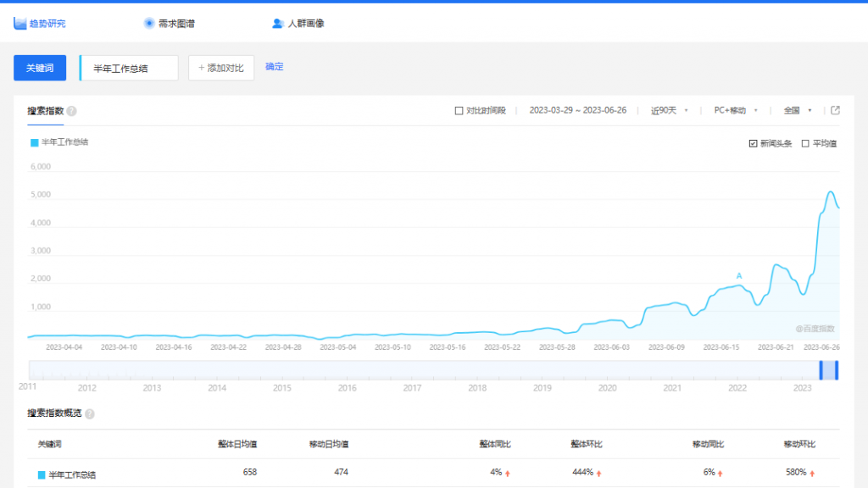This screenshot has width=868, height=488.
Task: Open the 近90天 time range dropdown
Action: (669, 110)
